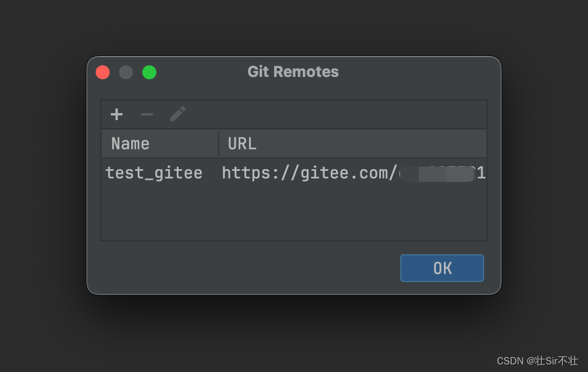
Task: Click the Git Remotes title bar
Action: coord(293,72)
